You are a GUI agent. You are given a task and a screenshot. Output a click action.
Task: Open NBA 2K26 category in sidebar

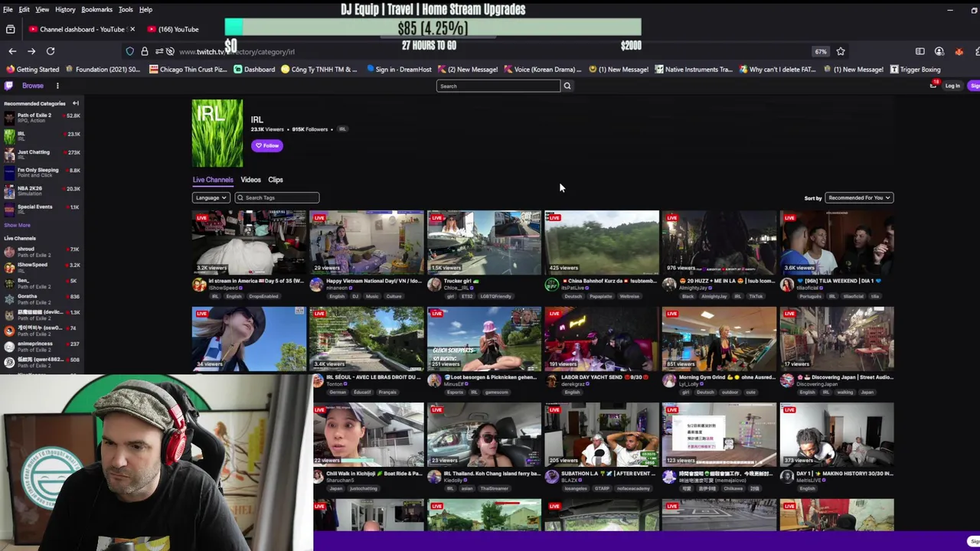(x=41, y=191)
